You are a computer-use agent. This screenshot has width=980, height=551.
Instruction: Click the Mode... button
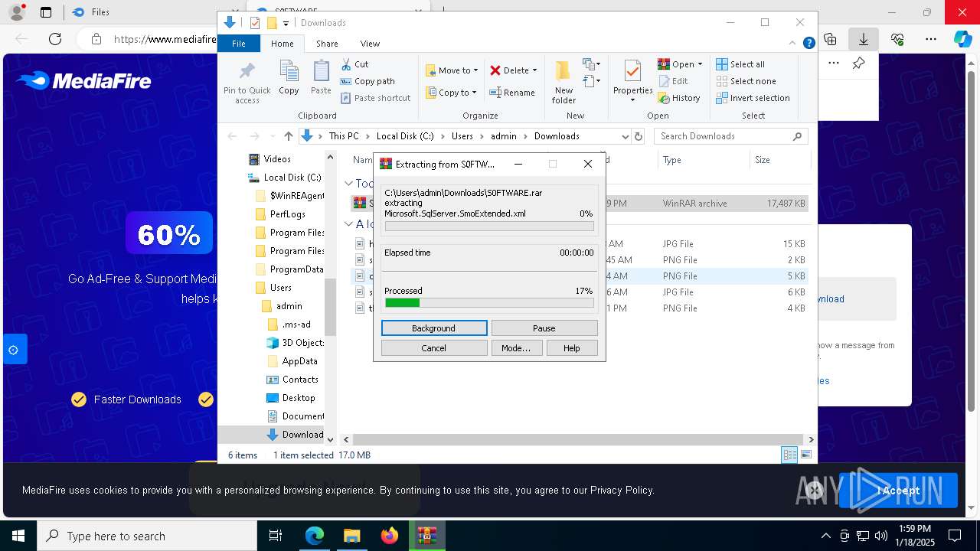516,347
